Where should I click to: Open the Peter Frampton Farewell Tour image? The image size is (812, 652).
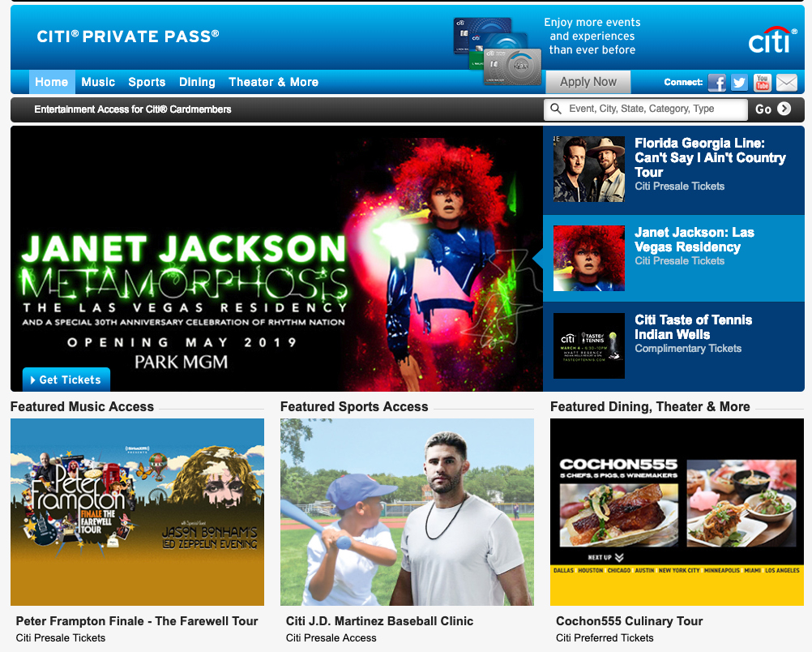tap(137, 512)
